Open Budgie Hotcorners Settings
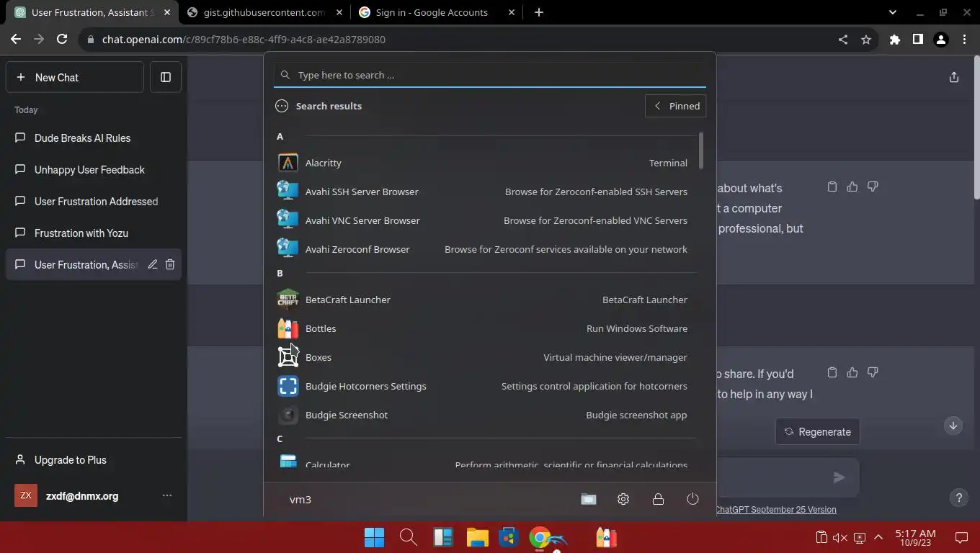Image resolution: width=980 pixels, height=553 pixels. (x=482, y=386)
